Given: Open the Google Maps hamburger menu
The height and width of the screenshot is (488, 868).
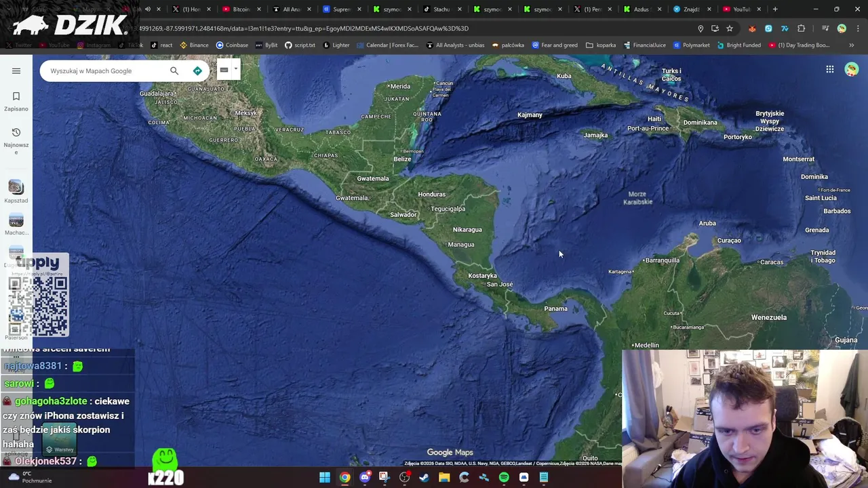Looking at the screenshot, I should point(16,70).
